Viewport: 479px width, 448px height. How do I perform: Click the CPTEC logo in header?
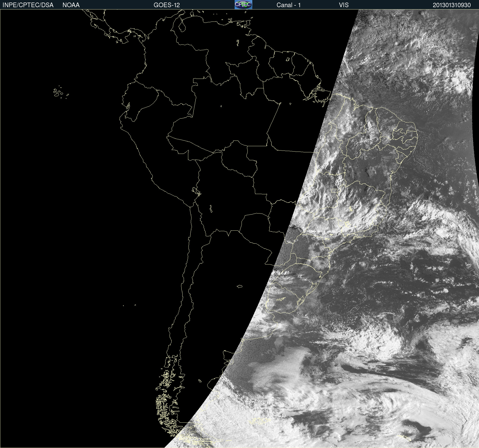coord(243,5)
